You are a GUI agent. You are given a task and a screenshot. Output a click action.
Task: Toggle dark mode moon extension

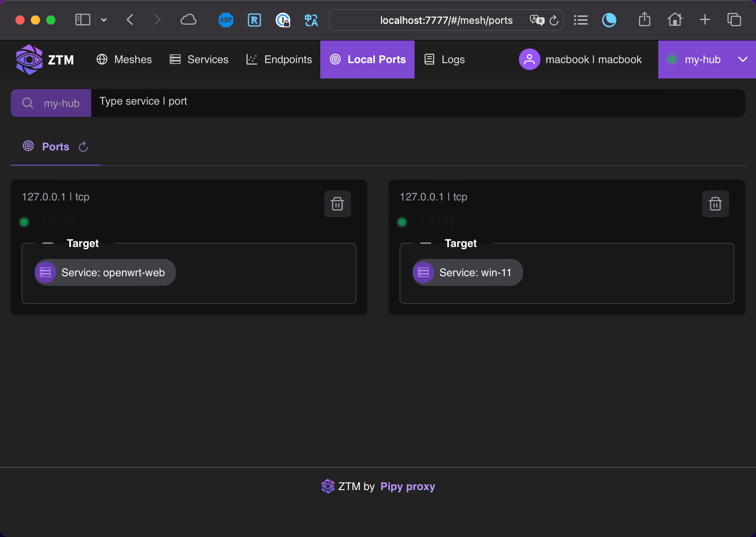[x=609, y=20]
